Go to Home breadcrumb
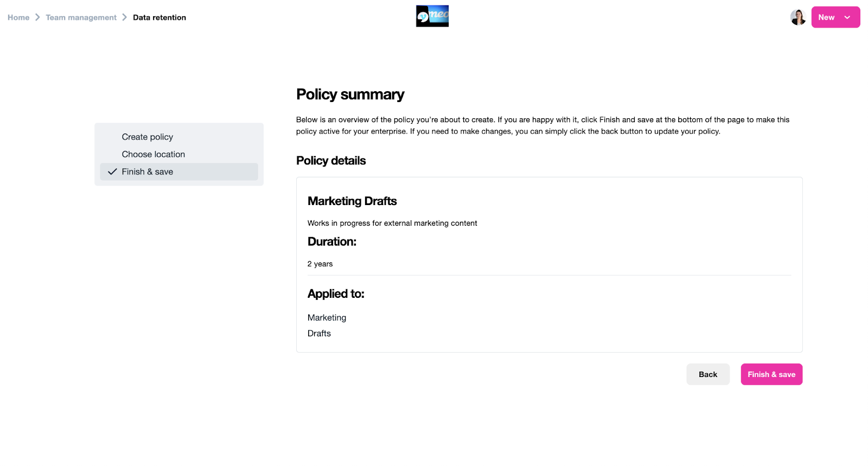The image size is (868, 466). pyautogui.click(x=18, y=17)
